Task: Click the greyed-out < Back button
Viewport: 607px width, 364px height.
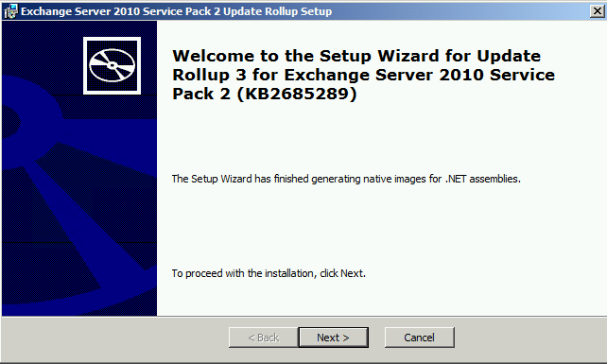Action: tap(264, 338)
